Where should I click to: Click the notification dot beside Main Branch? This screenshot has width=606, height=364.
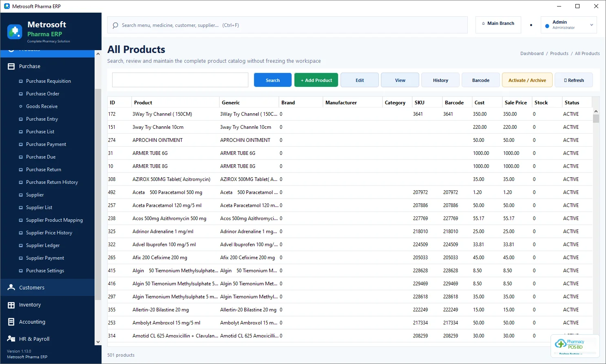point(531,25)
